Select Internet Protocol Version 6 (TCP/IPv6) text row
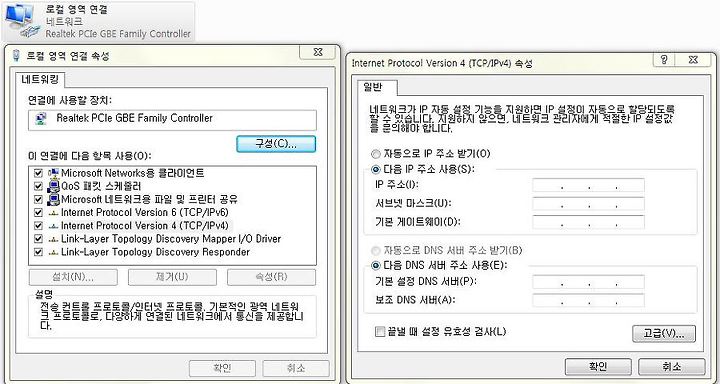Screen dimensions: 720x384 pyautogui.click(x=145, y=213)
